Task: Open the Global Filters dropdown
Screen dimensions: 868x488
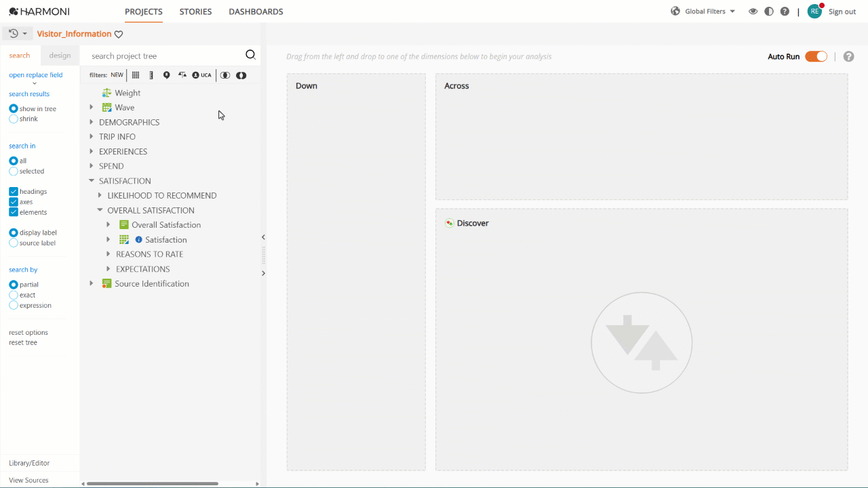Action: coord(710,12)
